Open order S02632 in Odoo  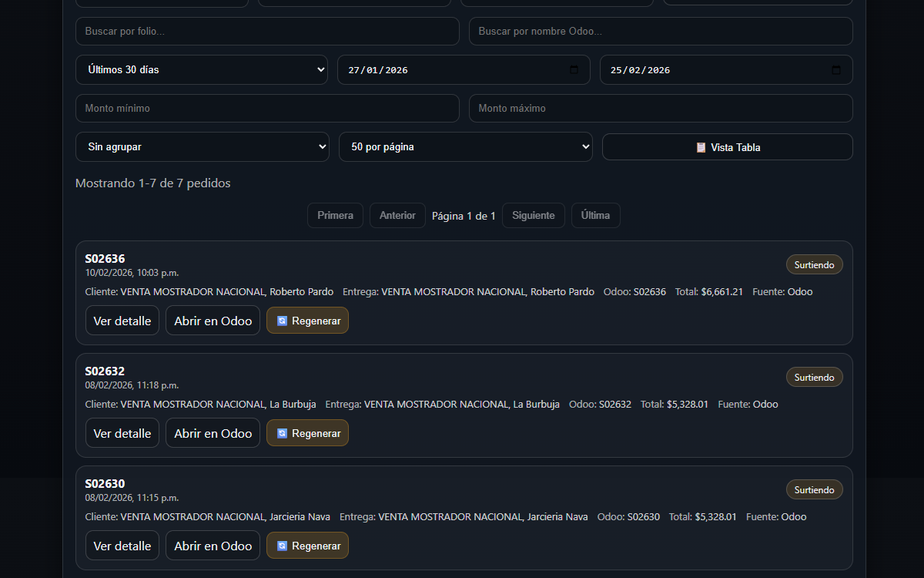(x=213, y=433)
